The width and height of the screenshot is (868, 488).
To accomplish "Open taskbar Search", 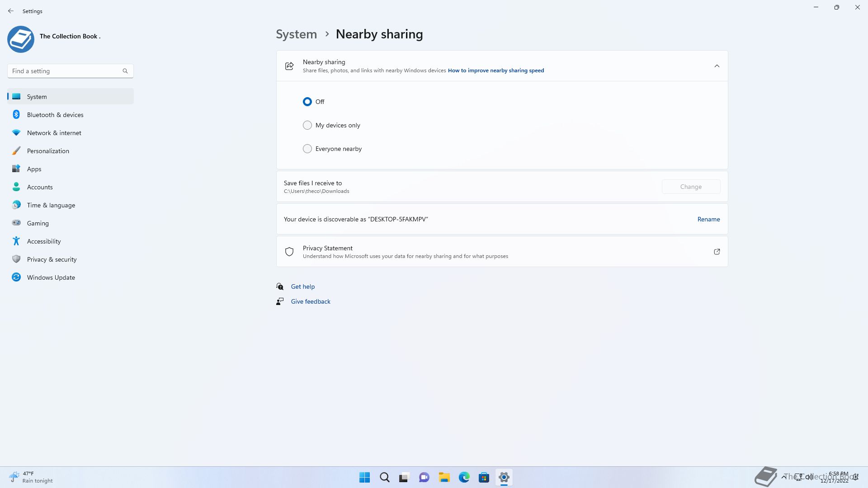I will pos(385,477).
